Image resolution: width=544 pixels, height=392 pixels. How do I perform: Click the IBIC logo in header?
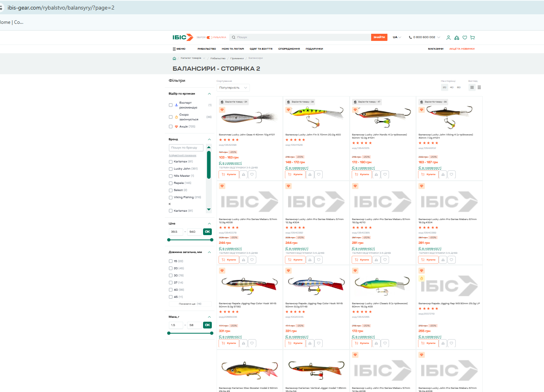pyautogui.click(x=183, y=37)
